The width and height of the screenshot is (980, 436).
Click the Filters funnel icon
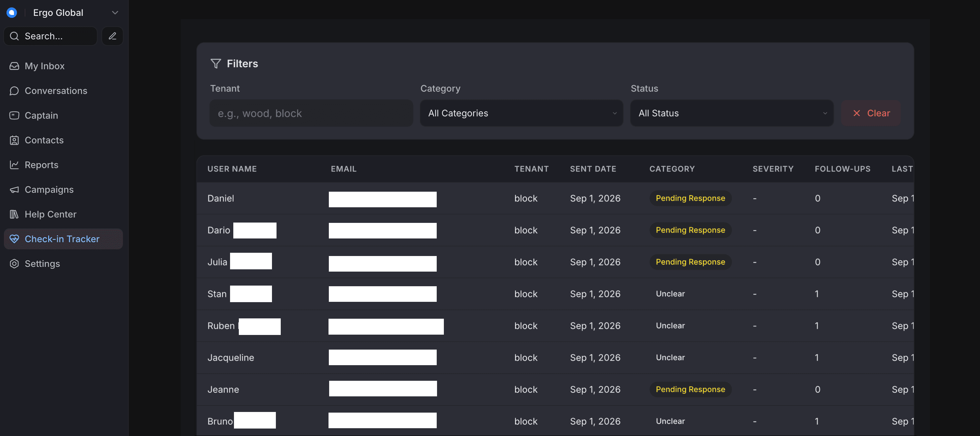[216, 64]
